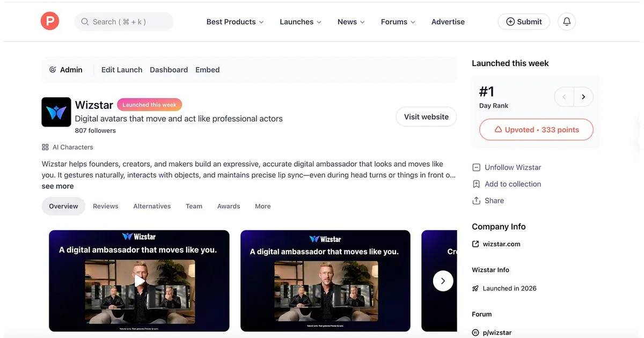Open the admin Dashboard link

tap(169, 70)
